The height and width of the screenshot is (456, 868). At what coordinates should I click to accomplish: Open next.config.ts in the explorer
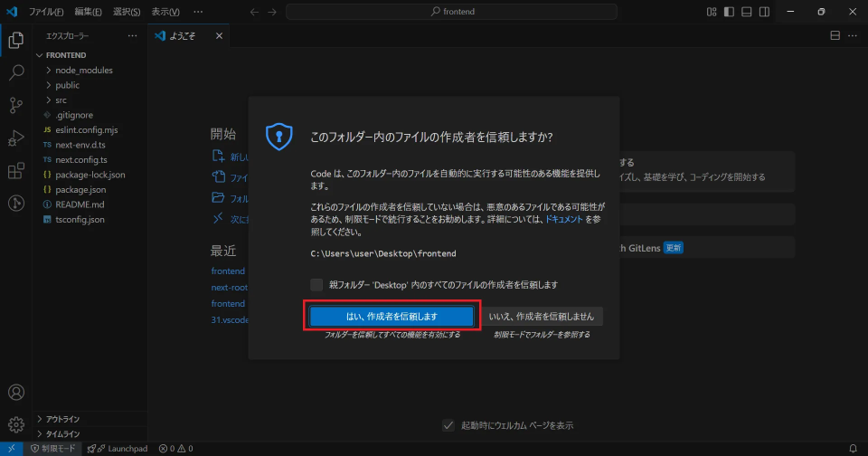pos(90,160)
